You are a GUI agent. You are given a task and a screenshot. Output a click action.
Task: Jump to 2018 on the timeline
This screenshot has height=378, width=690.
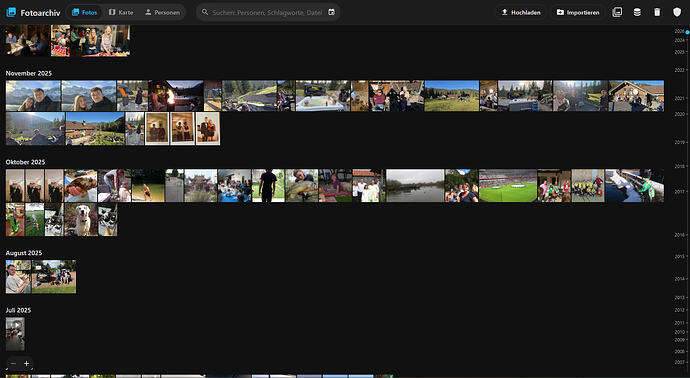(679, 166)
